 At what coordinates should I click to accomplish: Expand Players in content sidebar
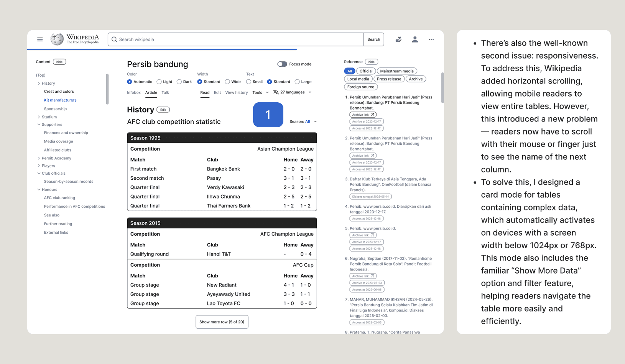pyautogui.click(x=39, y=166)
